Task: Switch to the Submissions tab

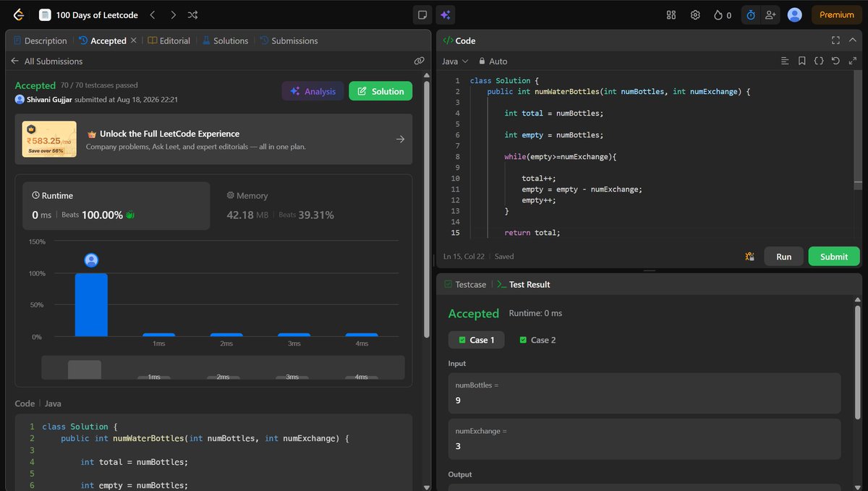Action: [289, 41]
